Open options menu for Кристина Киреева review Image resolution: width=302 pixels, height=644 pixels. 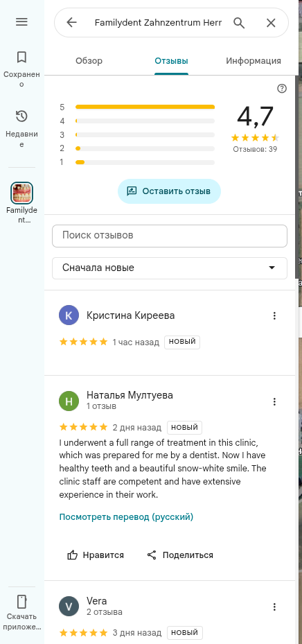pyautogui.click(x=274, y=315)
